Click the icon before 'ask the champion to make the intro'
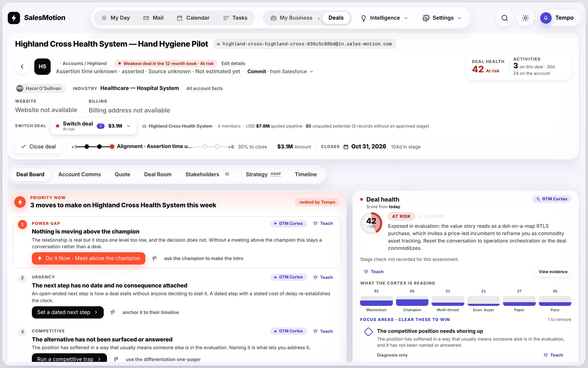 154,258
